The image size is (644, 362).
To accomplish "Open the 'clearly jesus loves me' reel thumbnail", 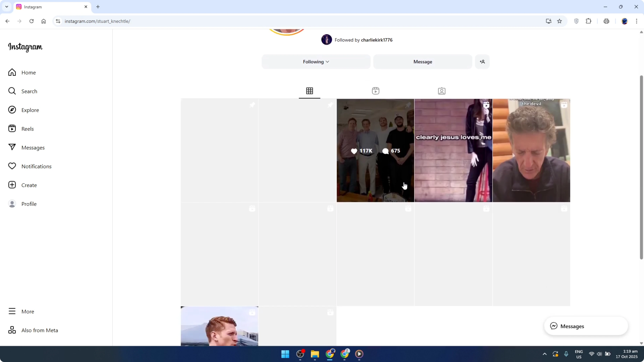I will [453, 150].
